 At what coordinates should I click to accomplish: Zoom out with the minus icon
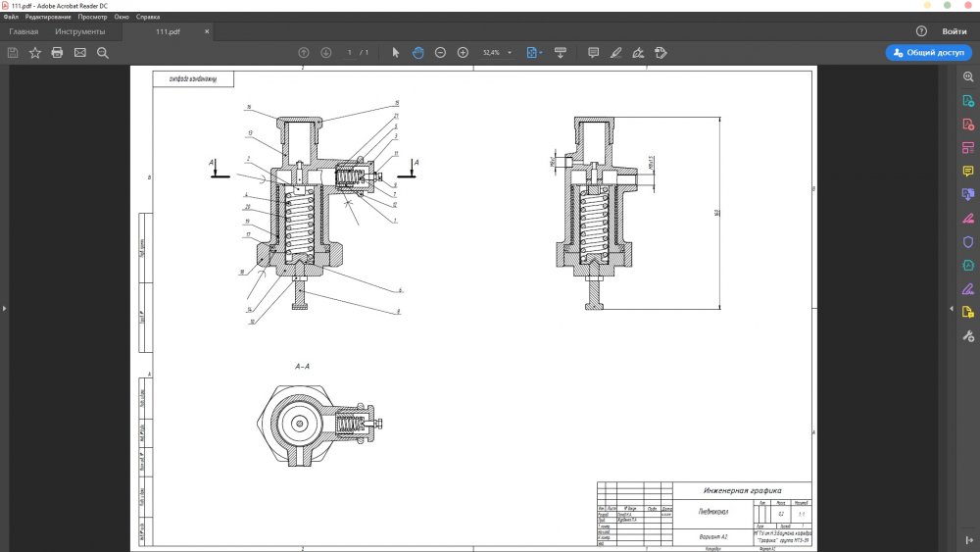point(440,52)
